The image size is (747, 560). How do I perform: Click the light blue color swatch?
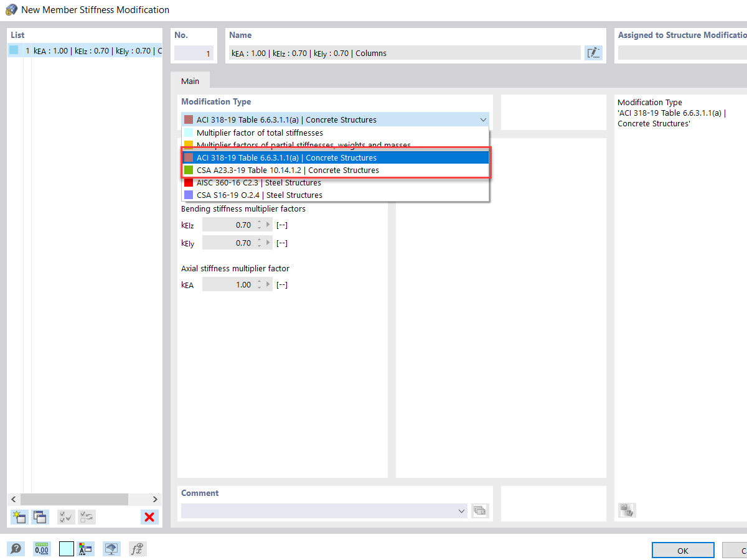click(66, 549)
